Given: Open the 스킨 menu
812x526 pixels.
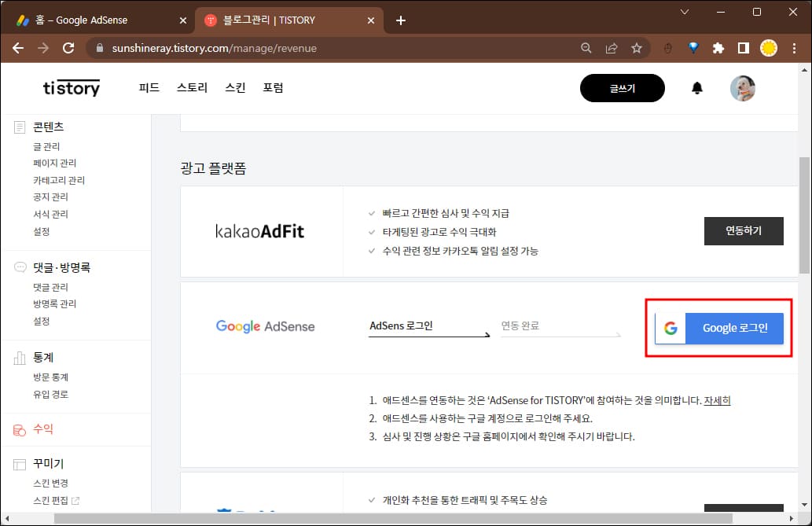Looking at the screenshot, I should (235, 87).
